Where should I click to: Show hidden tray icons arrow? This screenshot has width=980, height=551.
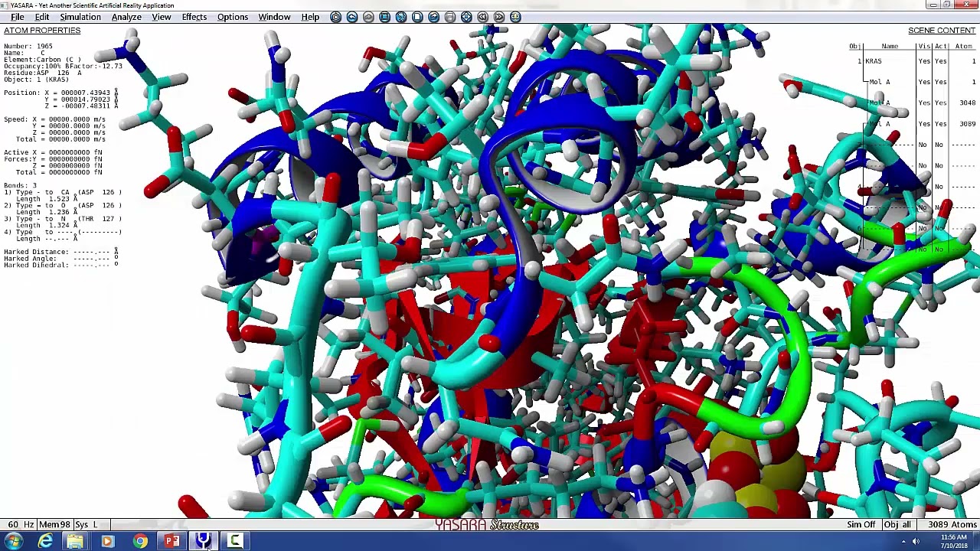[x=903, y=542]
